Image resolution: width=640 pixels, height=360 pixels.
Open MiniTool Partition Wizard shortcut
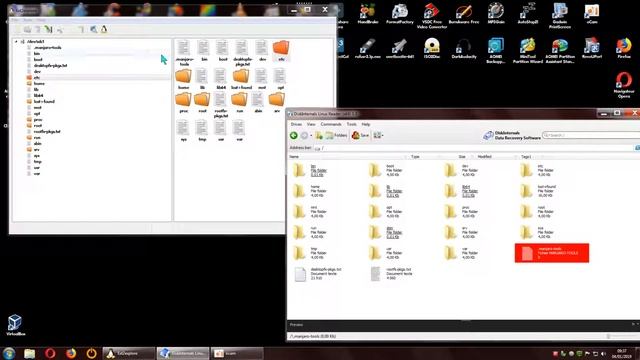[x=528, y=51]
